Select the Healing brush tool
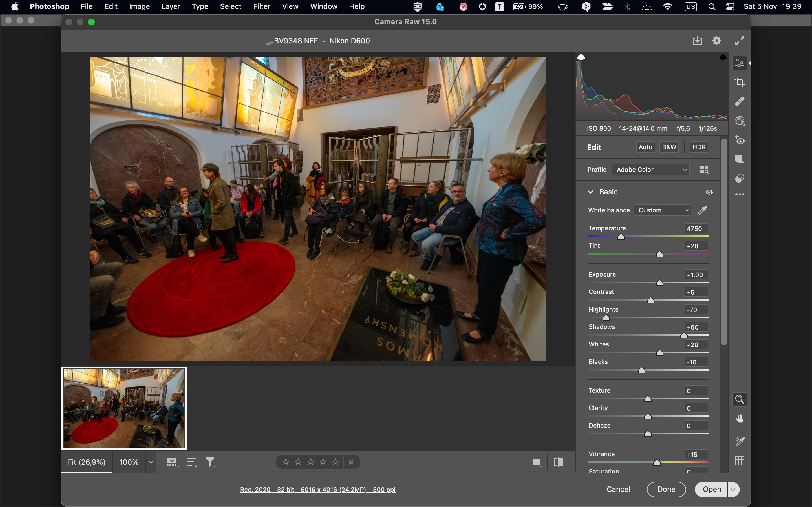Screen dimensions: 812x507 click(x=740, y=101)
